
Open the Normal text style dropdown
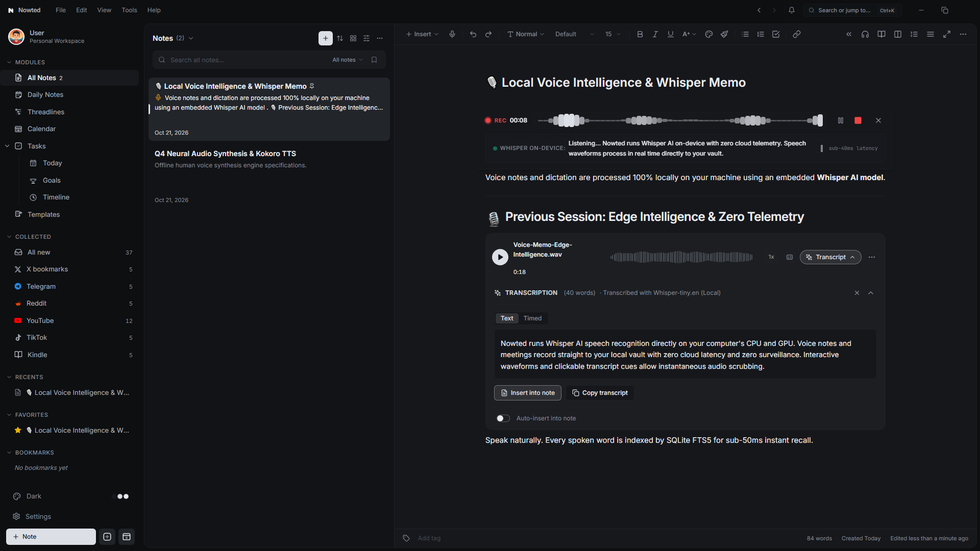(x=526, y=34)
